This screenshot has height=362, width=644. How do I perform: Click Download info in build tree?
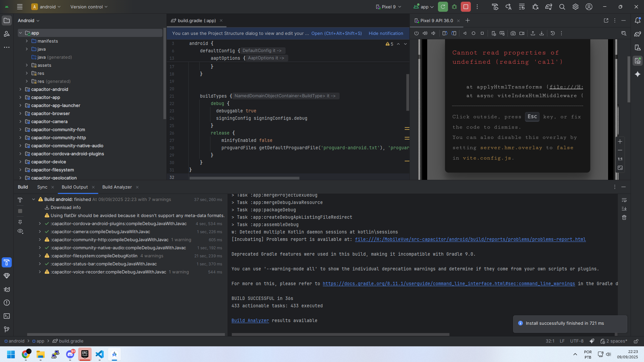66,207
